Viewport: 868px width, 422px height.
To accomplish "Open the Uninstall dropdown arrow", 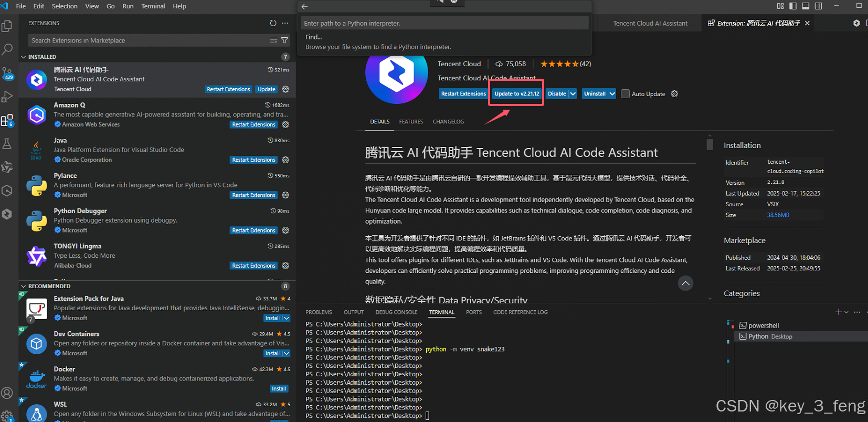I will click(612, 93).
